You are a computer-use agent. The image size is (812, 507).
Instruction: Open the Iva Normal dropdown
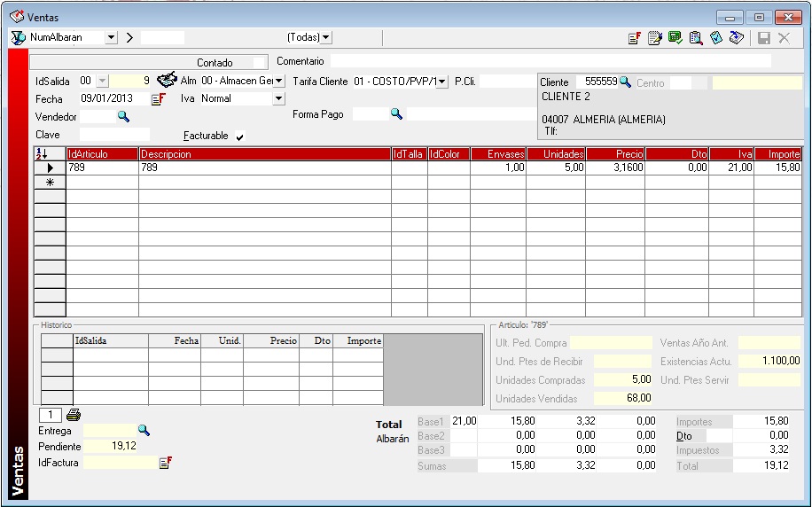click(278, 98)
